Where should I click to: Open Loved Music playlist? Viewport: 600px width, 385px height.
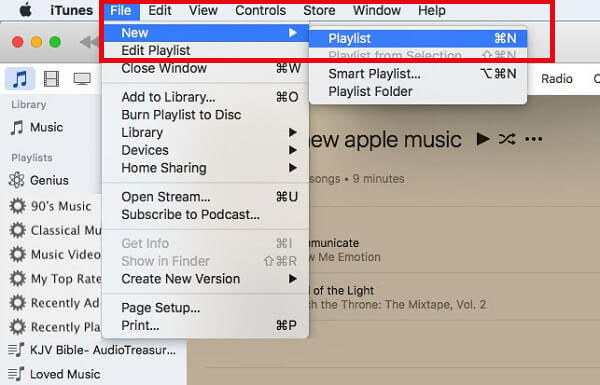(54, 374)
